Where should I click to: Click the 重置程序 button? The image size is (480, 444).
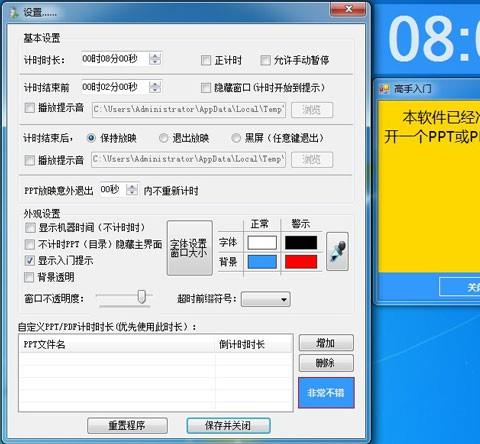tap(127, 426)
